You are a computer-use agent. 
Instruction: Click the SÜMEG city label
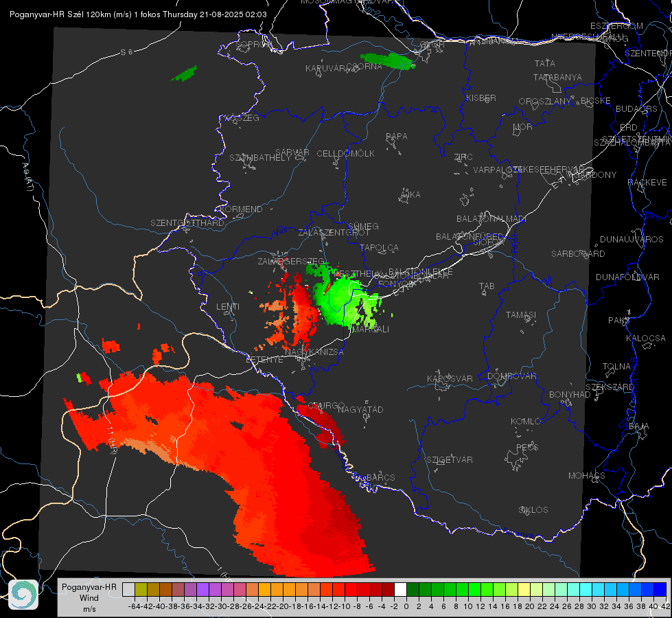click(363, 226)
